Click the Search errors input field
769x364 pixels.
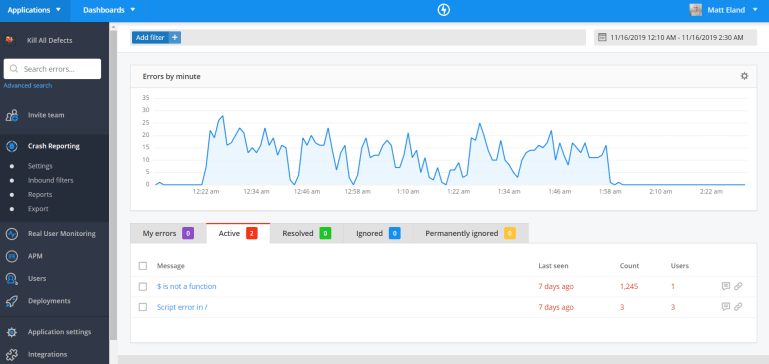(52, 69)
